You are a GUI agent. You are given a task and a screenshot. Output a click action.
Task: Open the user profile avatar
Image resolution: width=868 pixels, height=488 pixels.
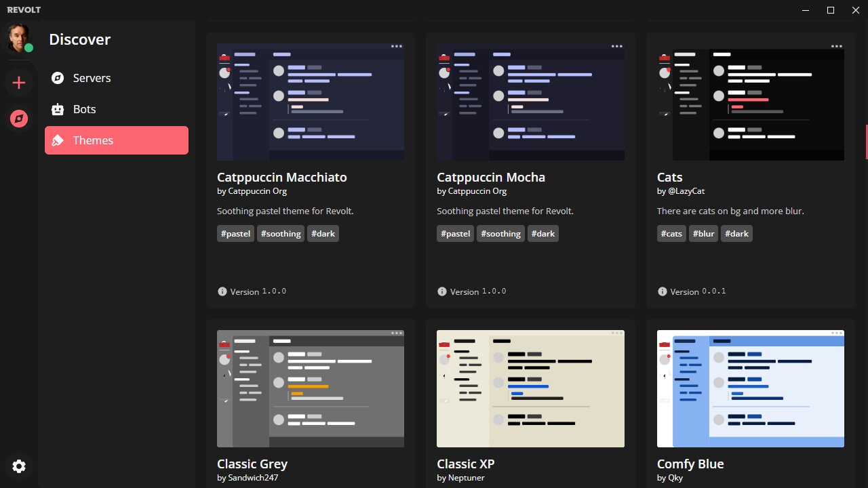[19, 39]
